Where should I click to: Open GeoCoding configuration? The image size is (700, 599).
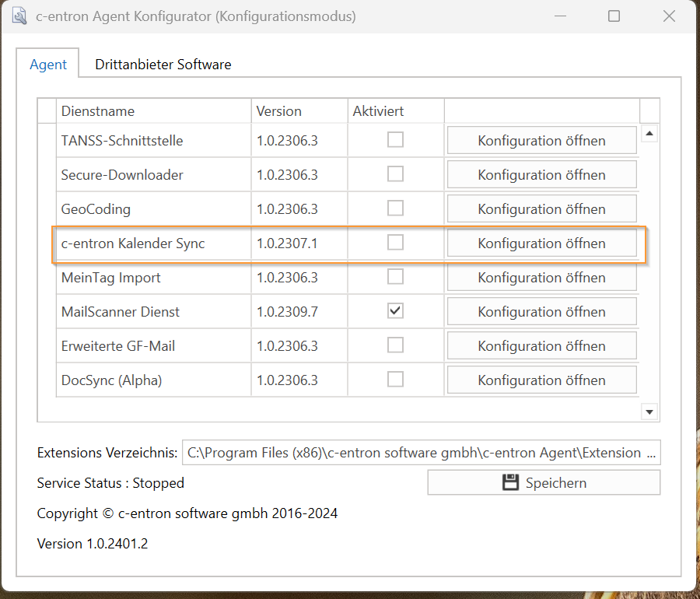pyautogui.click(x=541, y=209)
